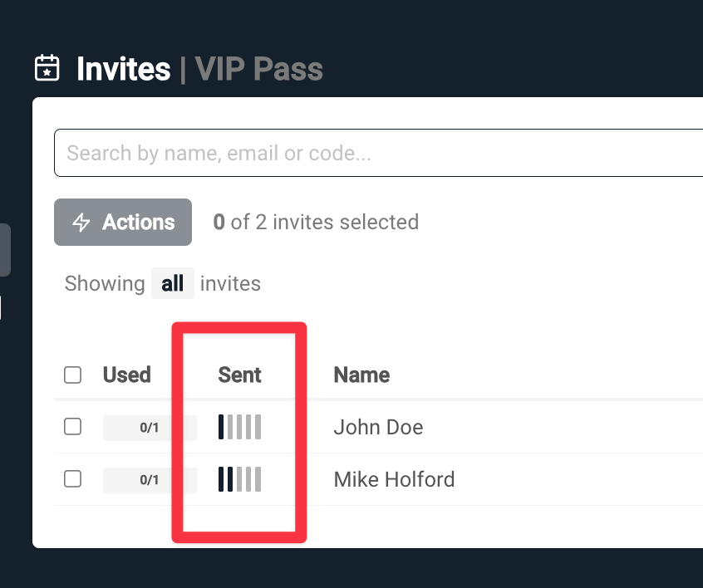The width and height of the screenshot is (703, 588).
Task: Click Mike Holford's sent status bars
Action: pyautogui.click(x=240, y=479)
